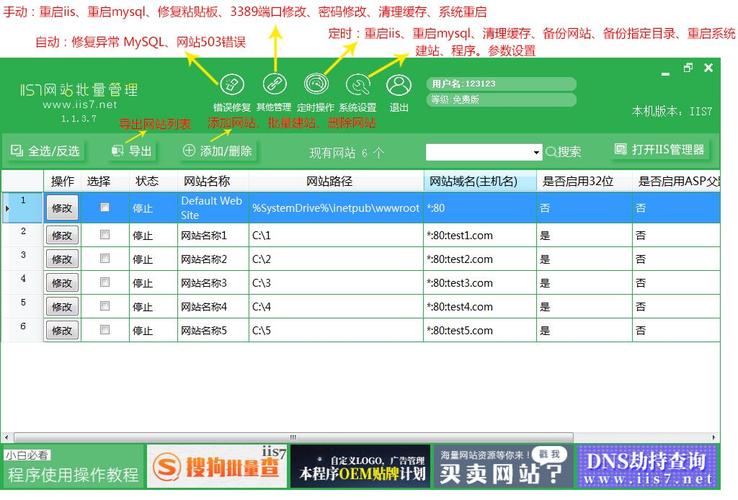
Task: Click the 等级:免费版 level field
Action: pyautogui.click(x=501, y=99)
